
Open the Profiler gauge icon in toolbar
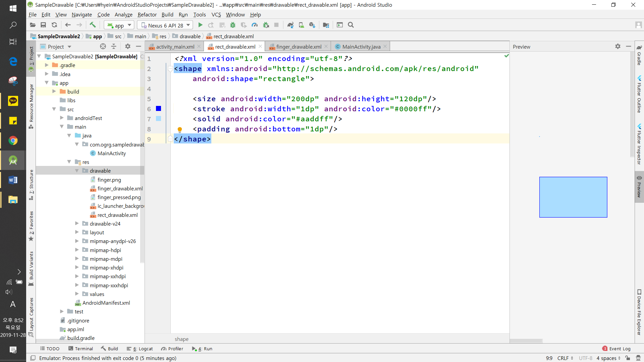coord(255,25)
